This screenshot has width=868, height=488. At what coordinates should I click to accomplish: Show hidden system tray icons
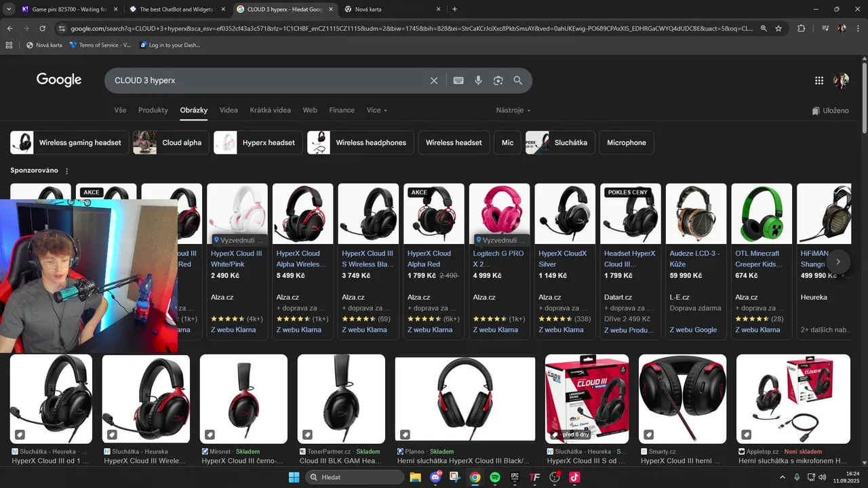783,477
